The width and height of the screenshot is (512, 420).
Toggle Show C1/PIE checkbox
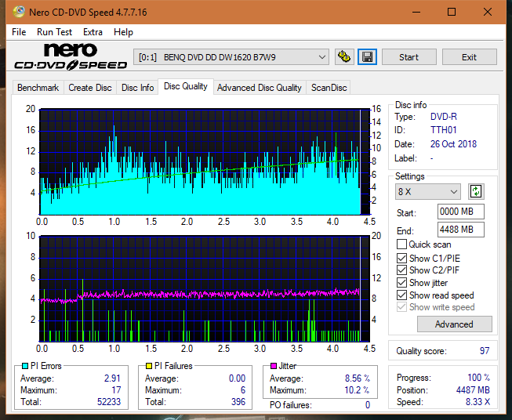pyautogui.click(x=401, y=258)
